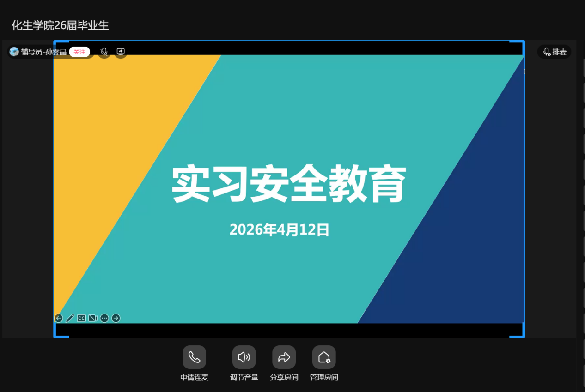Toggle CC subtitles on the slideshow

tap(81, 318)
